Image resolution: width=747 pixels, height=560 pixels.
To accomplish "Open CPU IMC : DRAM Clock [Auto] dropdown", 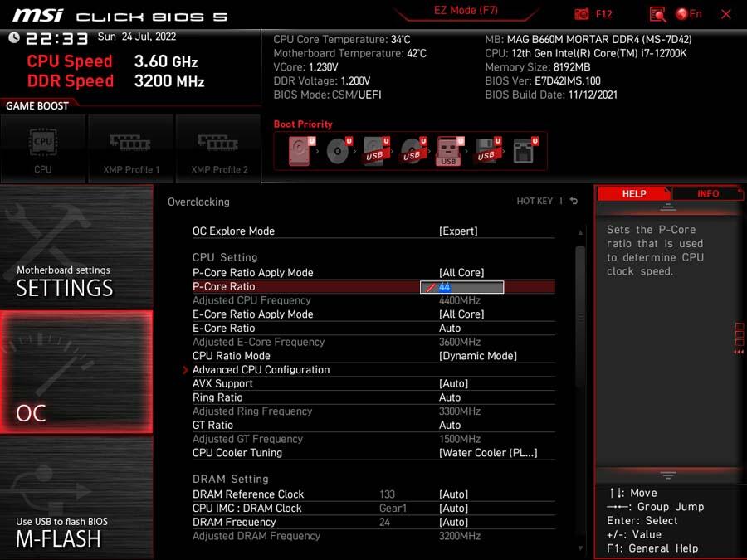I will pos(453,508).
